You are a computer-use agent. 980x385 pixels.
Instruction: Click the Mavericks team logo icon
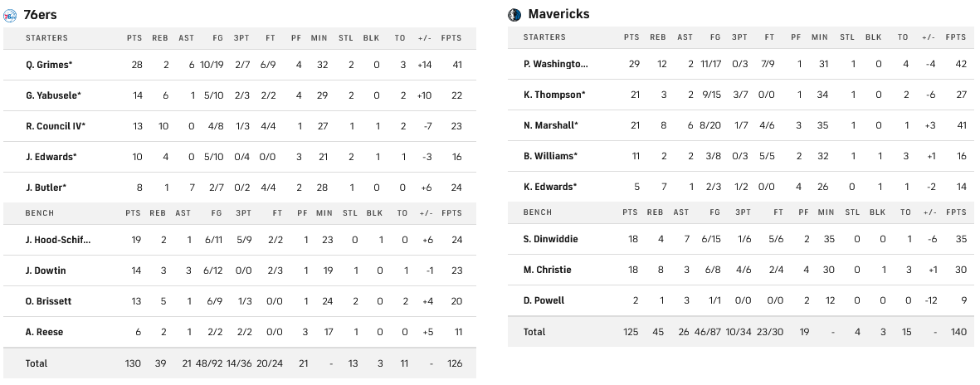point(514,15)
